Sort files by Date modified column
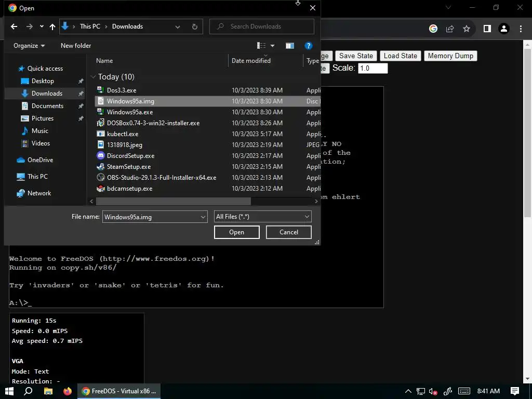The width and height of the screenshot is (532, 399). 251,61
